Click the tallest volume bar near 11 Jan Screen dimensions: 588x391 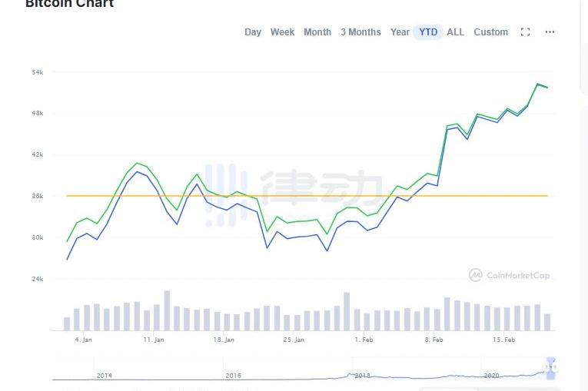point(167,310)
